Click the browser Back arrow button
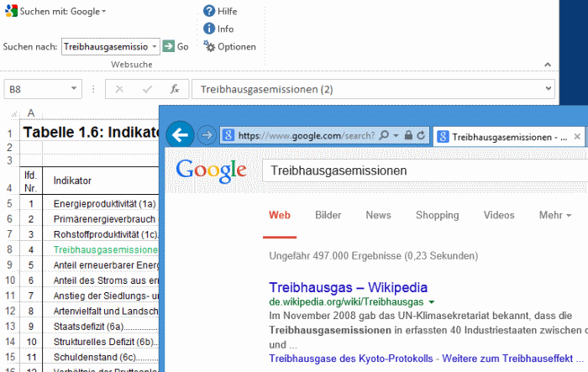Image resolution: width=588 pixels, height=372 pixels. point(180,134)
